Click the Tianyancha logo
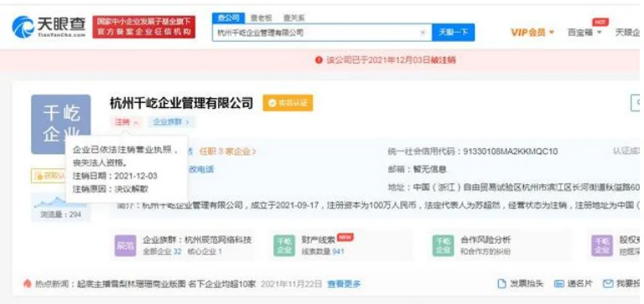Image resolution: width=644 pixels, height=304 pixels. tap(49, 27)
